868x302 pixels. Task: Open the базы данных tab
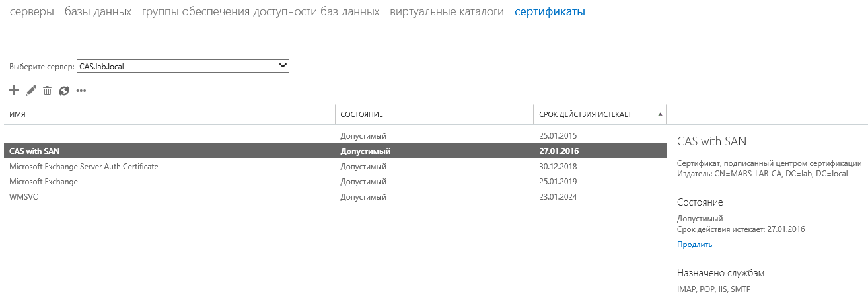98,12
